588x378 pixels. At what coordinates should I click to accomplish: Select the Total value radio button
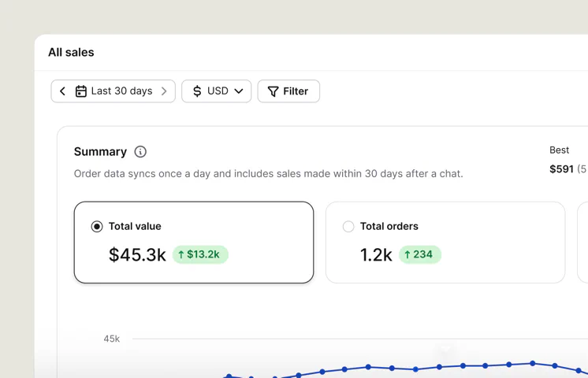97,226
